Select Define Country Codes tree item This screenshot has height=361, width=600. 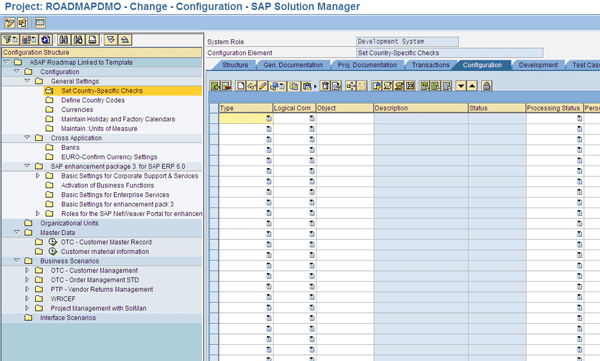point(93,100)
